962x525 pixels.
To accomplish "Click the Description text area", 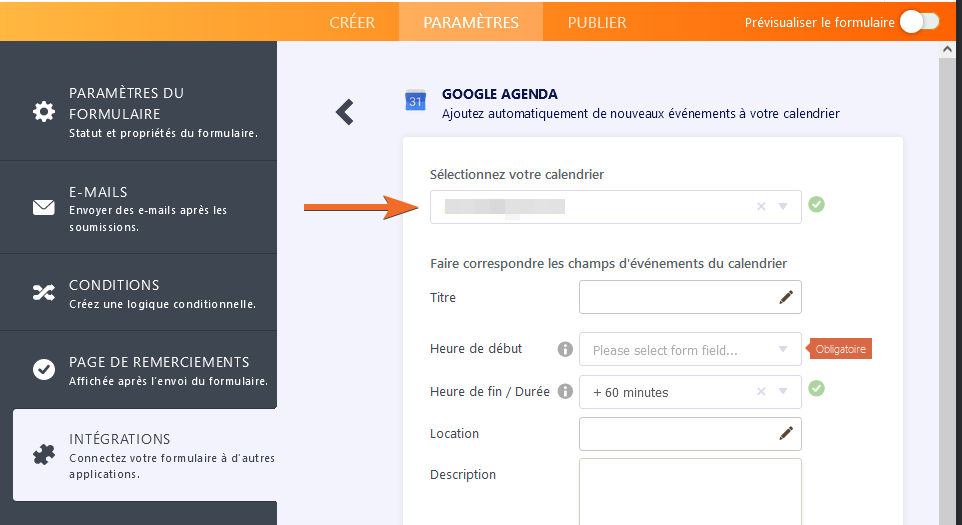I will [x=690, y=490].
